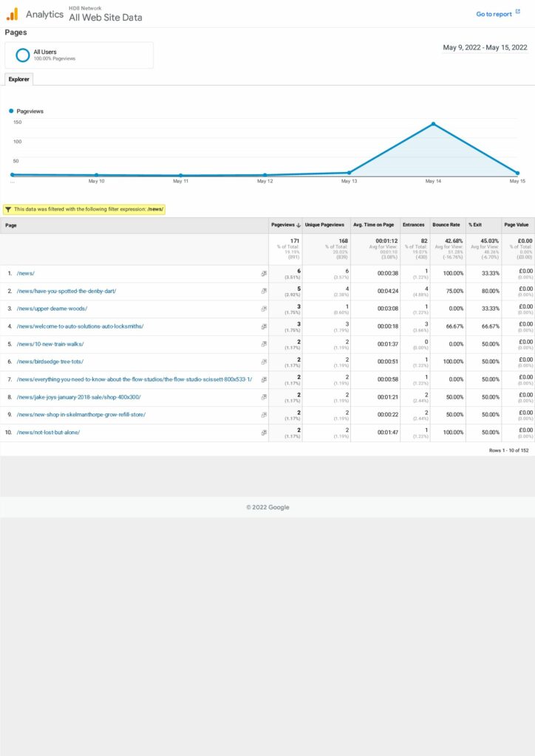535x756 pixels.
Task: Open the Go to report link
Action: (x=494, y=14)
